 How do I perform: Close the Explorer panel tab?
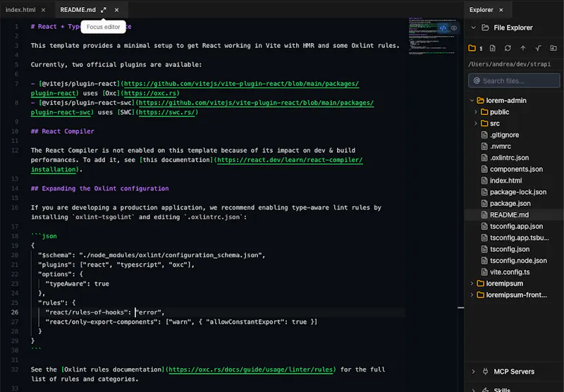[501, 10]
